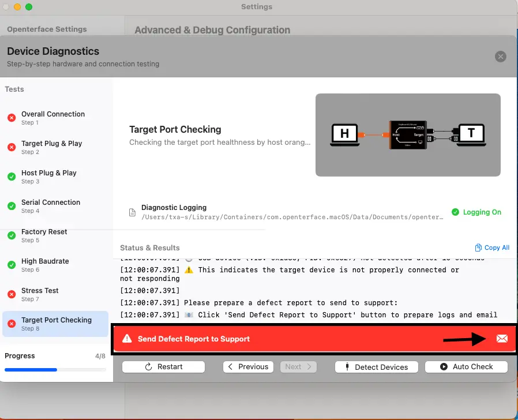Click the diagnostics progress bar
This screenshot has width=518, height=420.
[55, 369]
